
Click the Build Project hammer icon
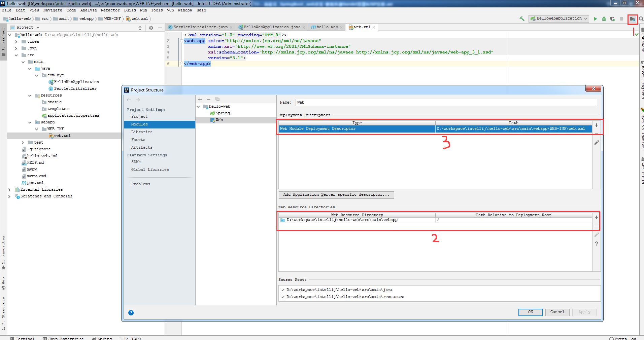point(522,19)
